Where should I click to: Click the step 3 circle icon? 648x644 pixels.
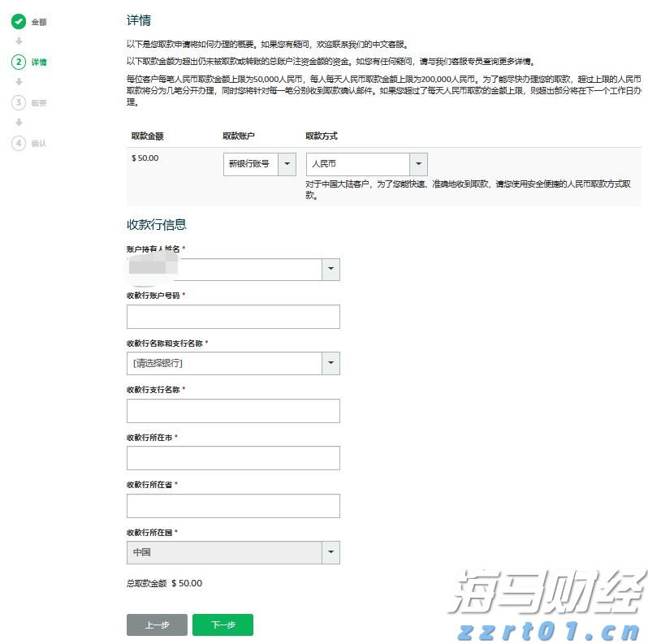tap(19, 102)
